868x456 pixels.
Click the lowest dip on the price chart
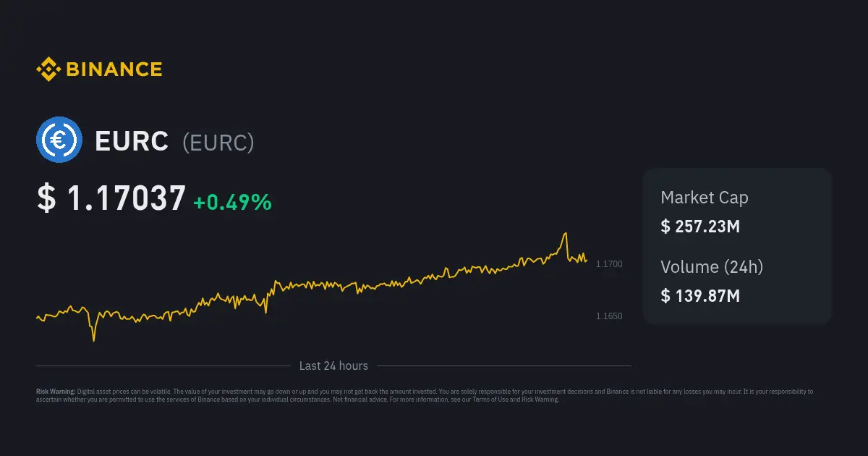pos(93,339)
